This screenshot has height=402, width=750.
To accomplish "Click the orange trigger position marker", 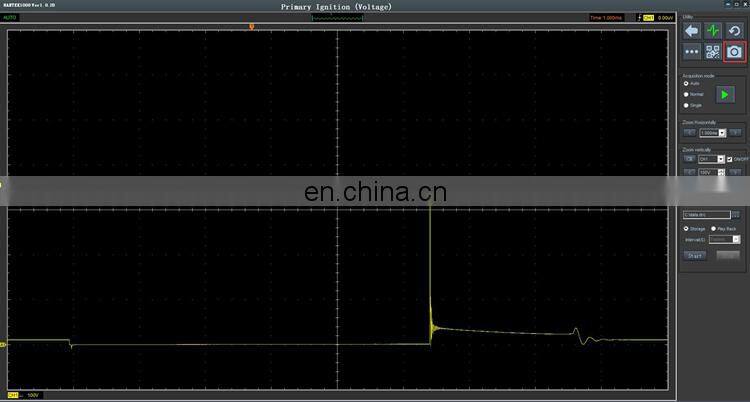I will 251,26.
